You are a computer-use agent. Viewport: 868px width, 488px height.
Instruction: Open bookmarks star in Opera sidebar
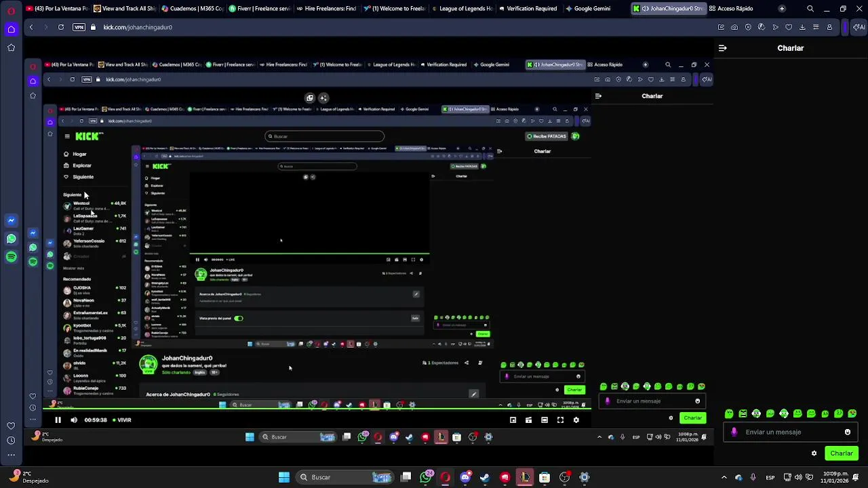click(x=11, y=47)
